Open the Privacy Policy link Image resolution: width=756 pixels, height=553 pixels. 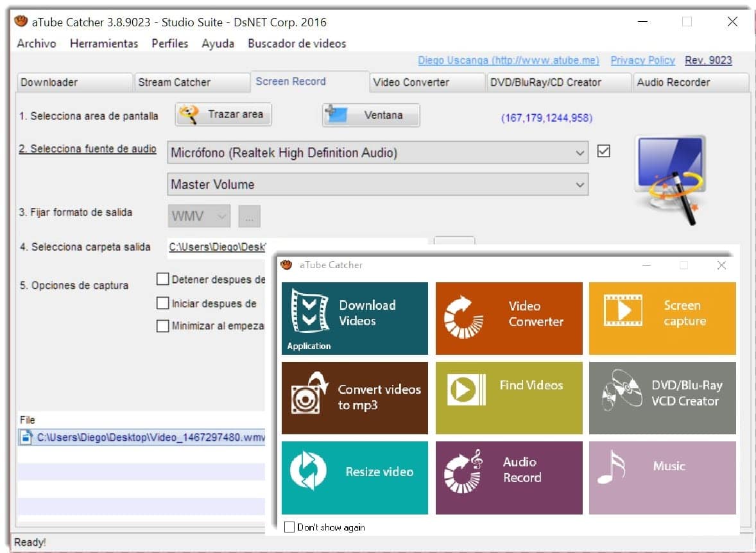pyautogui.click(x=642, y=60)
